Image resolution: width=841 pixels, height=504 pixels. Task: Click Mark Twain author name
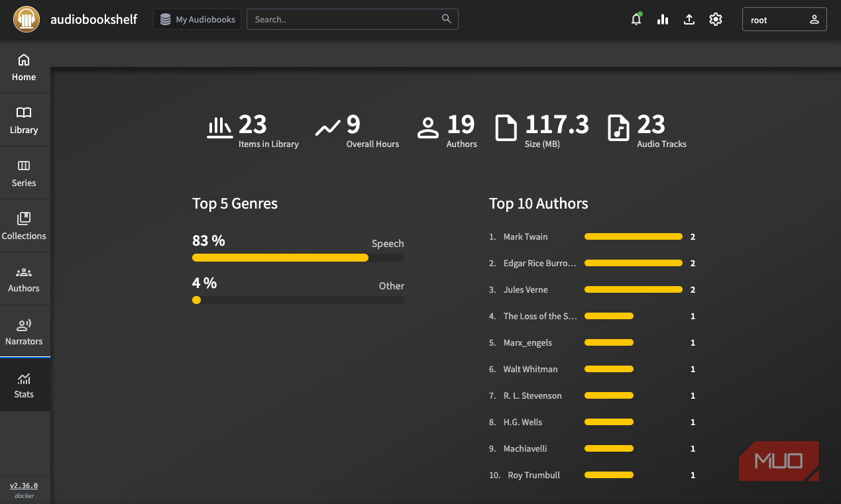click(526, 236)
